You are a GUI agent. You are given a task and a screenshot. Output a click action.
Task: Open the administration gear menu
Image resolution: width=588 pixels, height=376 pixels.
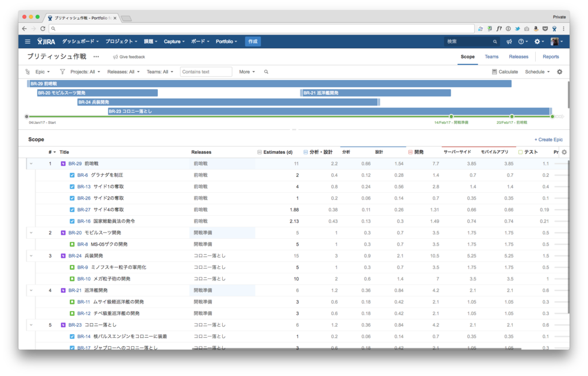[539, 41]
